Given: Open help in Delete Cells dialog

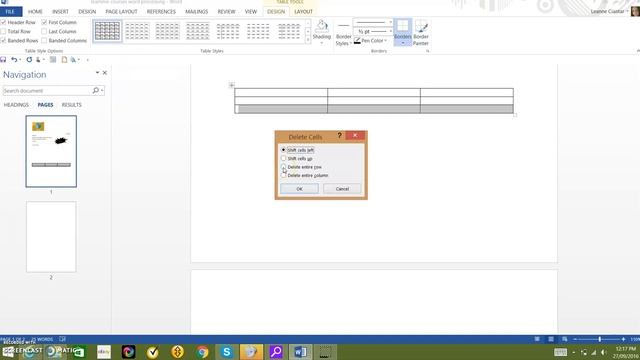Looking at the screenshot, I should click(339, 136).
